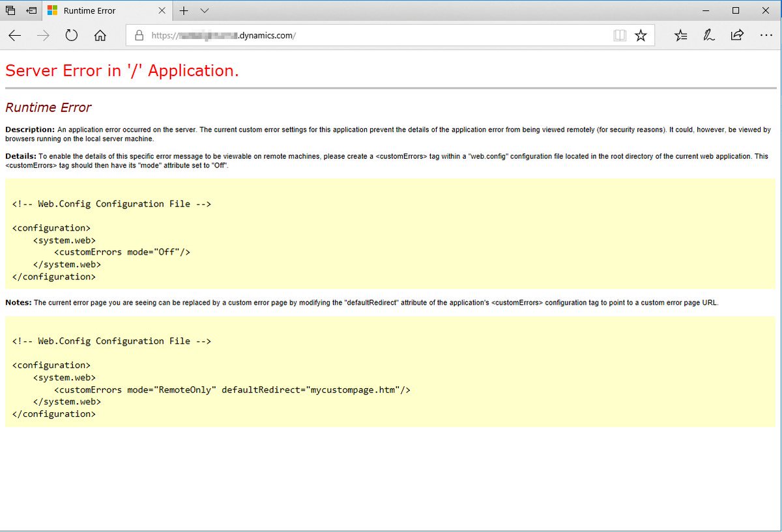This screenshot has height=532, width=782.
Task: Open the new tab plus button
Action: [184, 10]
